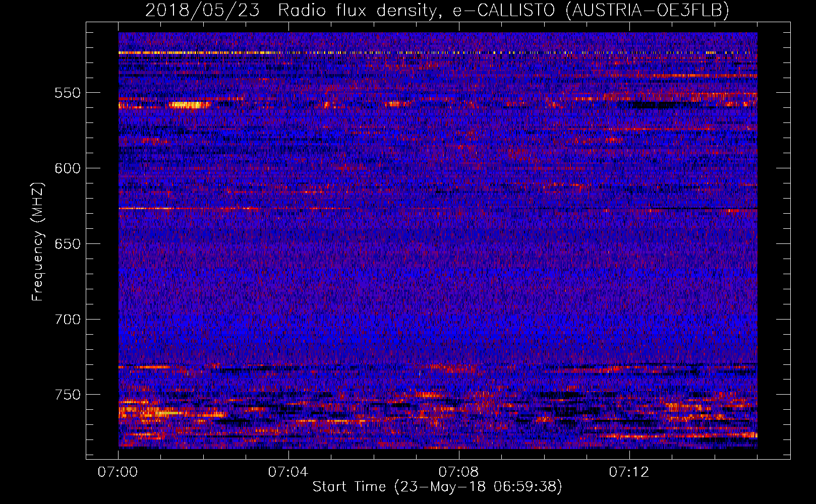Click the '650' frequency axis label
816x504 pixels.
click(68, 244)
